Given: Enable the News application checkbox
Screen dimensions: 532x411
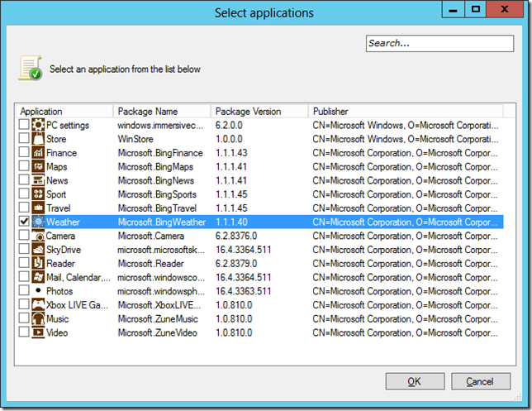Looking at the screenshot, I should pos(24,180).
